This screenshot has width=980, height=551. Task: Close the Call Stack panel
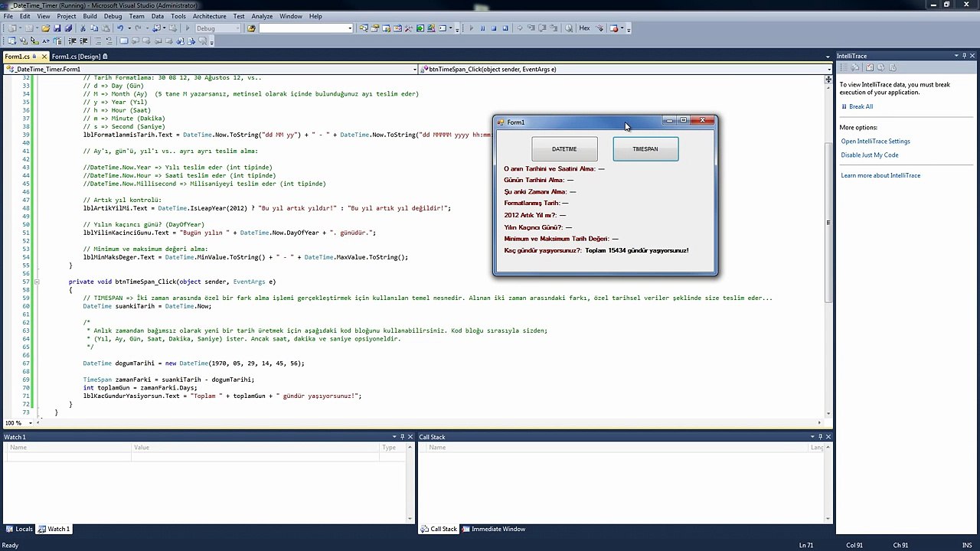tap(828, 437)
